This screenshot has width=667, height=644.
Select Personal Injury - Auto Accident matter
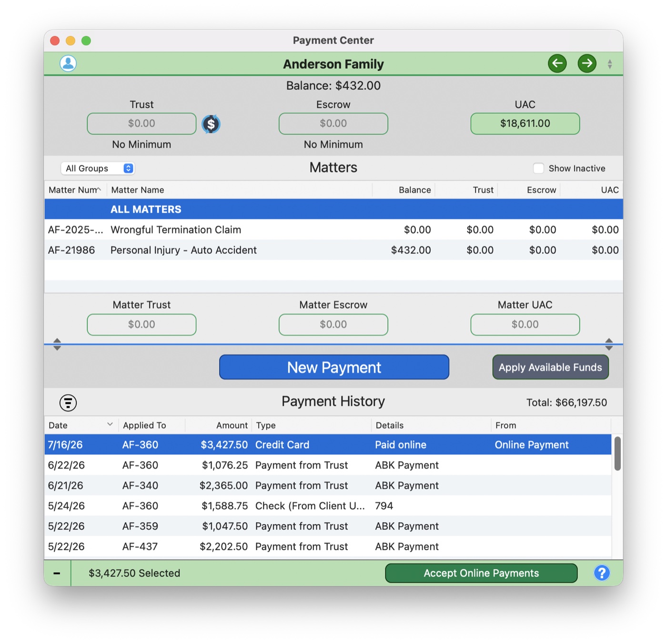[333, 250]
